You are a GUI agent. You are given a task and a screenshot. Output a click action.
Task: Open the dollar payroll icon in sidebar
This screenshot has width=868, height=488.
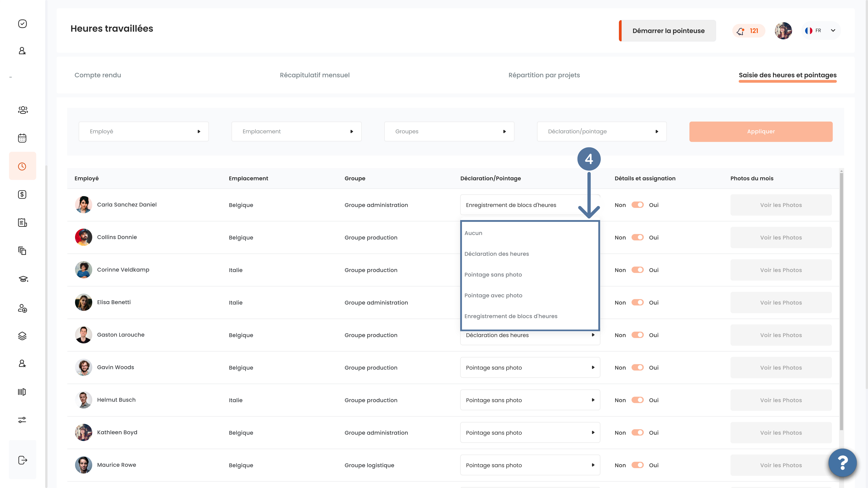[x=22, y=194]
